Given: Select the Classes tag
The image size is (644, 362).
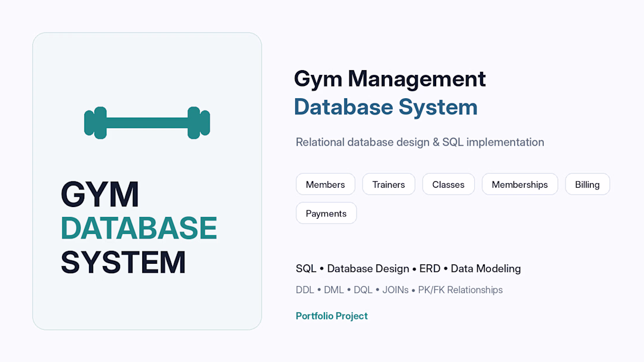Looking at the screenshot, I should pos(448,184).
